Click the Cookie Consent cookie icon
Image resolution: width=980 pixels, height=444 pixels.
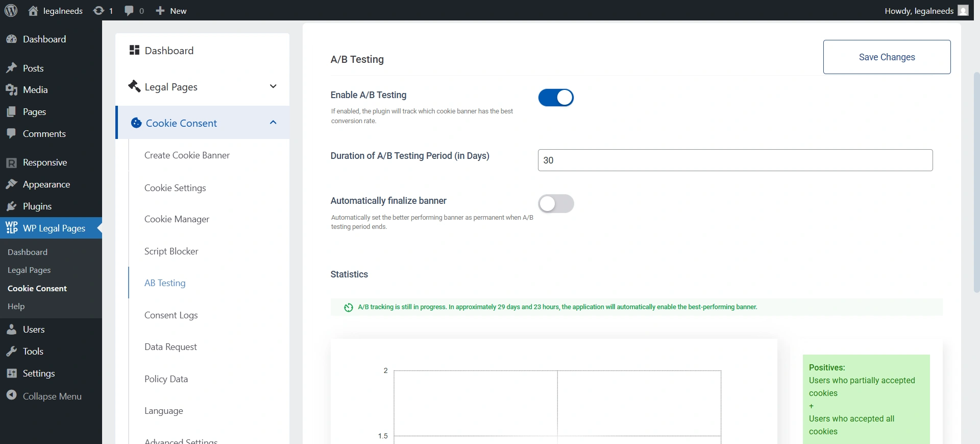[136, 123]
